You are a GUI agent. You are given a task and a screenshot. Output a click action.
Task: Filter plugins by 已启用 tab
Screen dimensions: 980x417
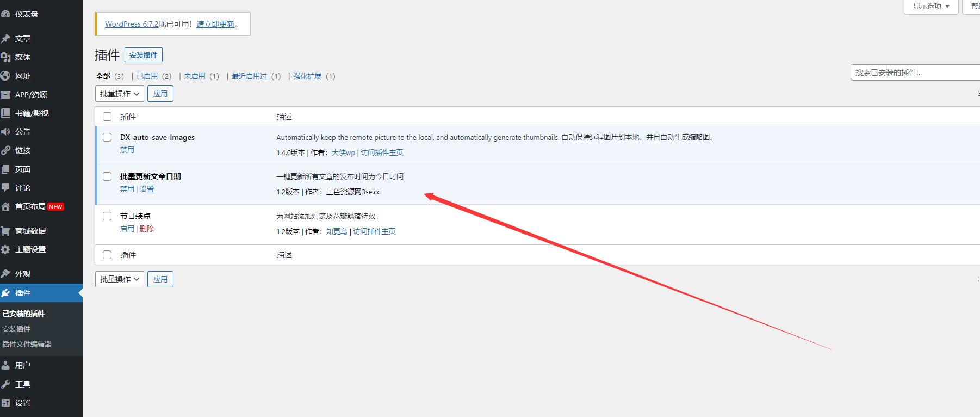point(147,76)
